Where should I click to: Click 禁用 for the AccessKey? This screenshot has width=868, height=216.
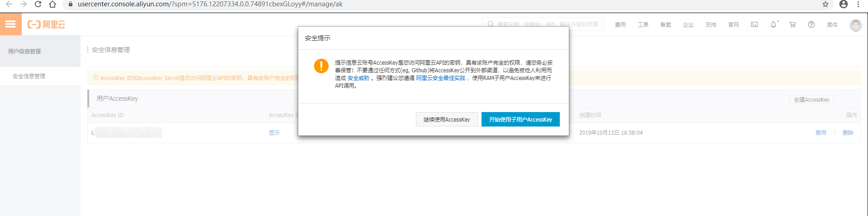821,133
